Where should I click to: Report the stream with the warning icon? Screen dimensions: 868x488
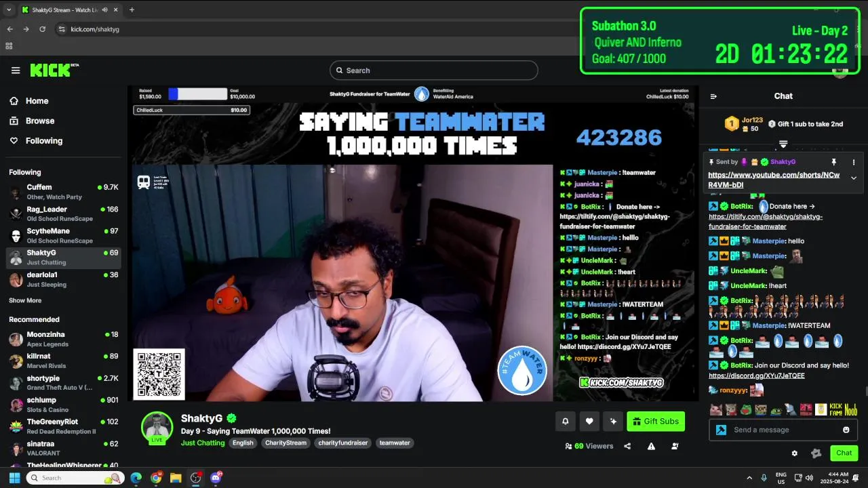coord(651,446)
